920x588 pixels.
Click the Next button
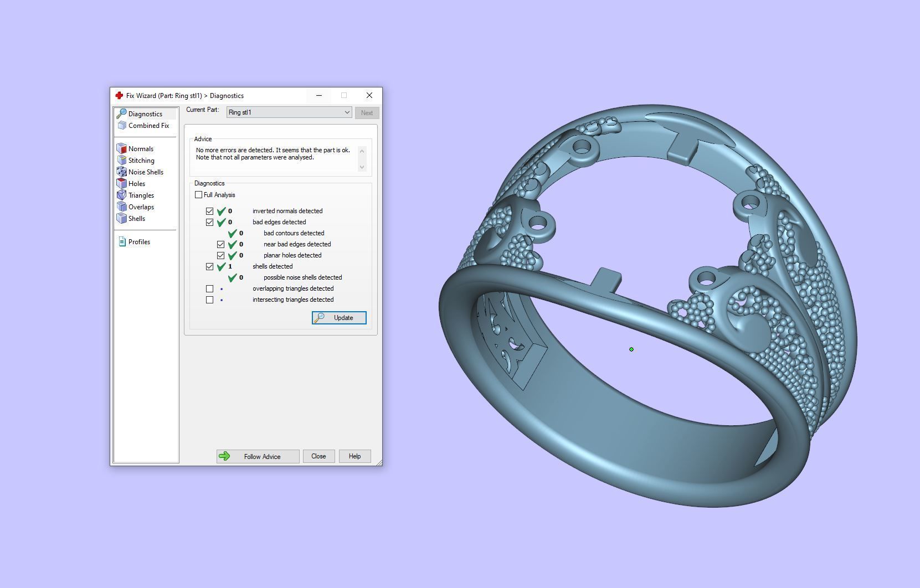[367, 112]
